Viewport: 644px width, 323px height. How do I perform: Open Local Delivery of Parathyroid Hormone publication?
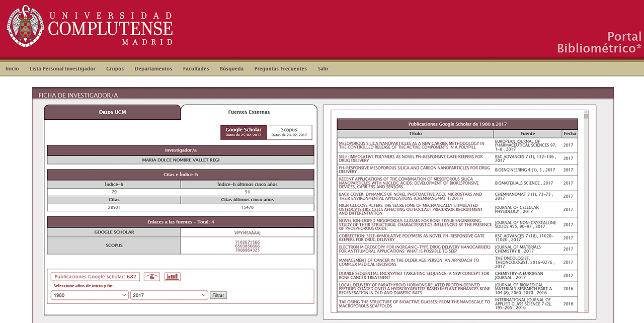(414, 289)
